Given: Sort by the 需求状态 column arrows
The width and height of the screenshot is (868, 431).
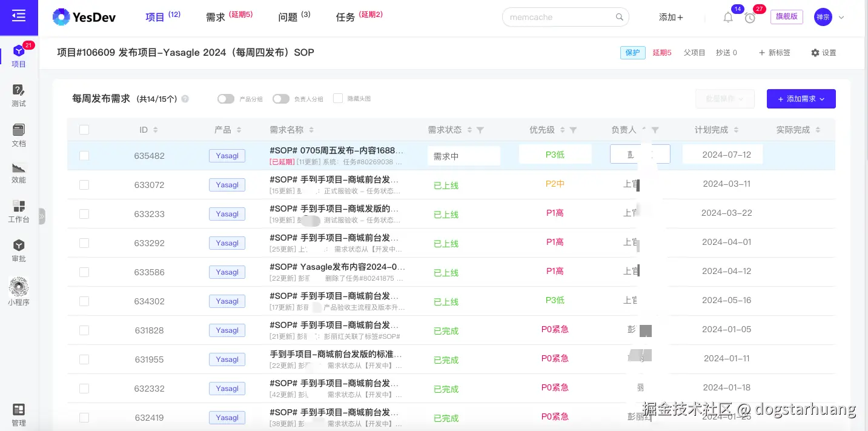Looking at the screenshot, I should pos(469,130).
